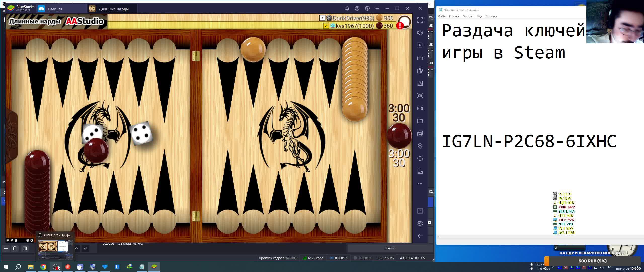Screen dimensions: 644x272
Task: Open media folder icon in sidebar
Action: tap(420, 121)
